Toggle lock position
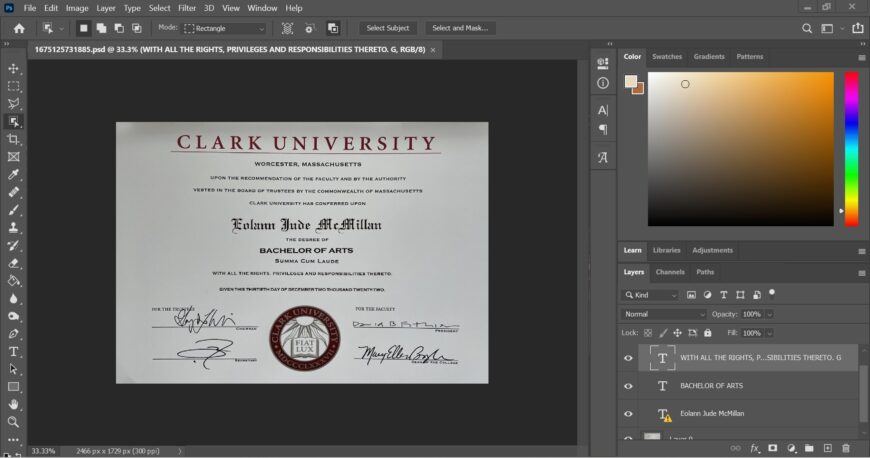Viewport: 870px width, 458px height. point(677,333)
